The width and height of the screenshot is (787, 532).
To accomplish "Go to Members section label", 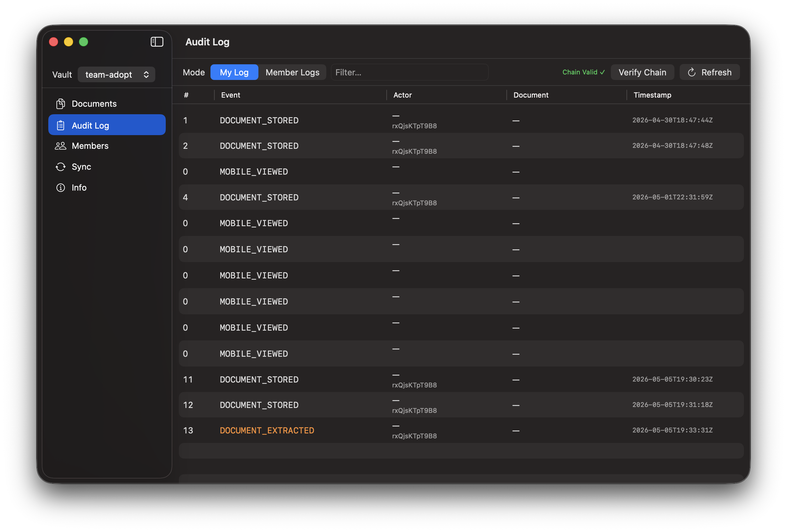I will coord(90,146).
